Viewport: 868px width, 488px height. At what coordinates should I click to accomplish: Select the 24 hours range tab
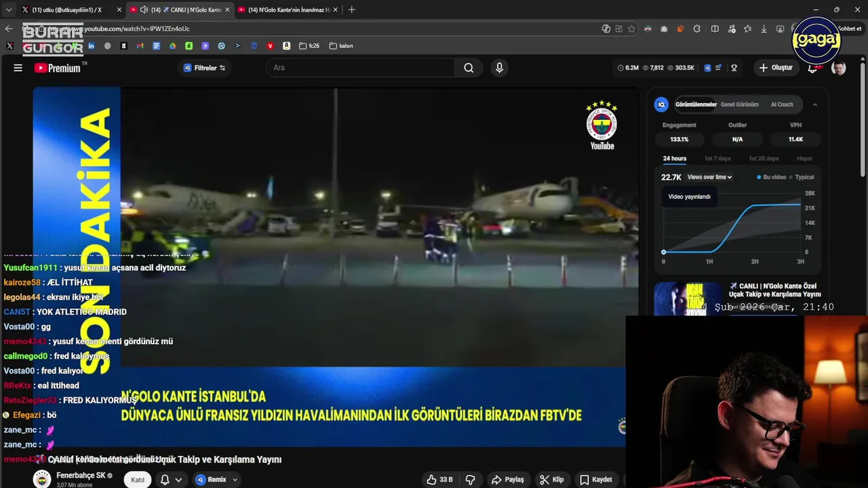coord(675,159)
